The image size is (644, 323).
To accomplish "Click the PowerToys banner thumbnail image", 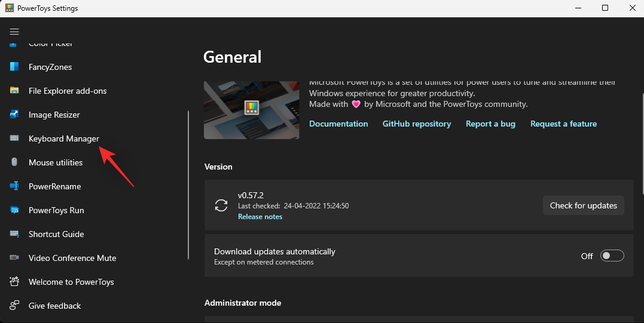I will click(251, 110).
